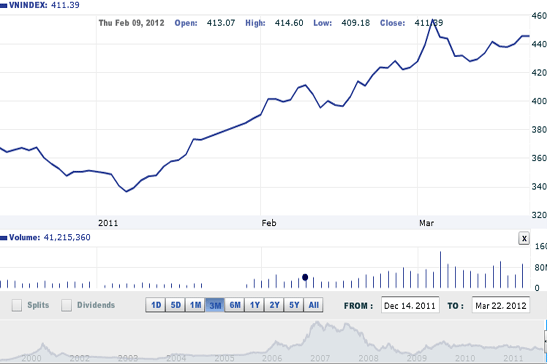Viewport: 550px width, 364px height.
Task: Click the Open value 413.07
Action: click(221, 23)
